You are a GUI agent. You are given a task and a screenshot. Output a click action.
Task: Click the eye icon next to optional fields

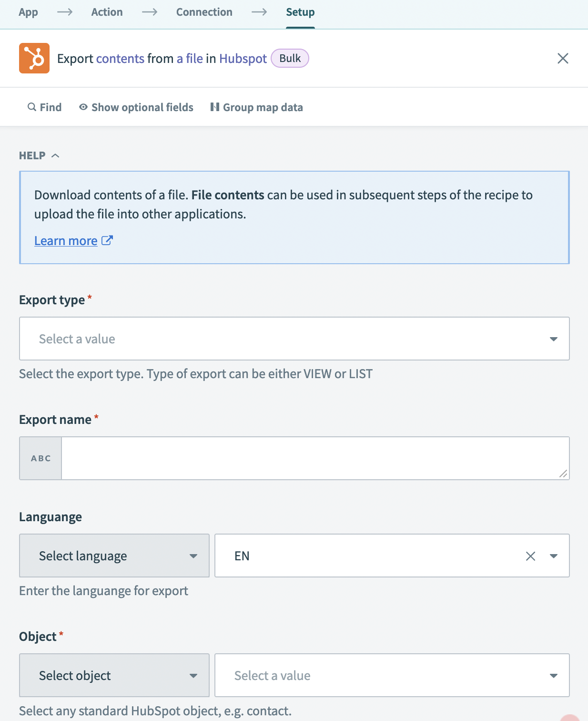pyautogui.click(x=83, y=107)
